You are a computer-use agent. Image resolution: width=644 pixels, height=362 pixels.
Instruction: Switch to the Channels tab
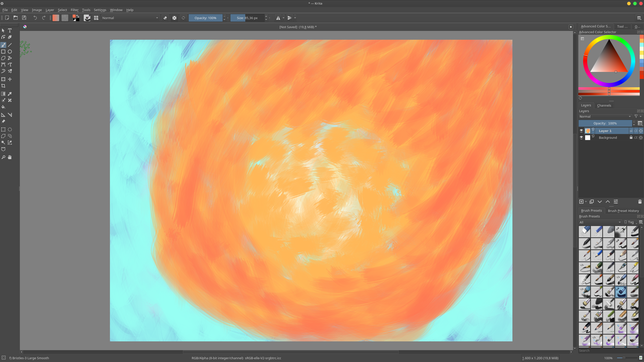click(604, 105)
